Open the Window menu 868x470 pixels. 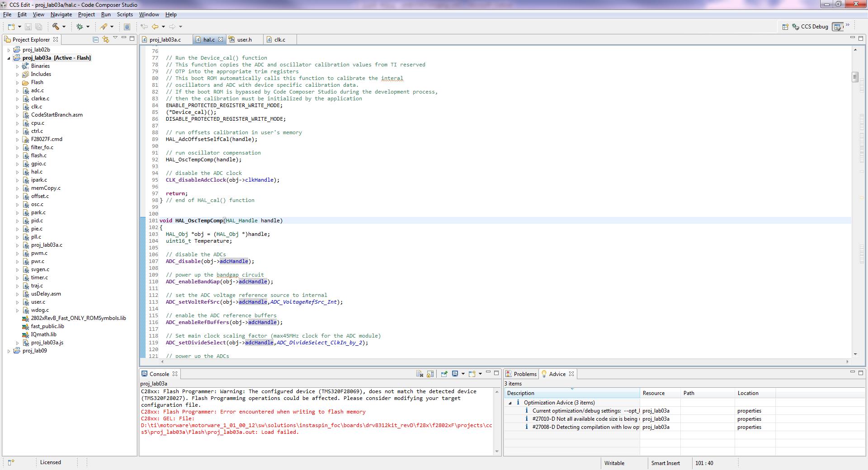pos(149,14)
